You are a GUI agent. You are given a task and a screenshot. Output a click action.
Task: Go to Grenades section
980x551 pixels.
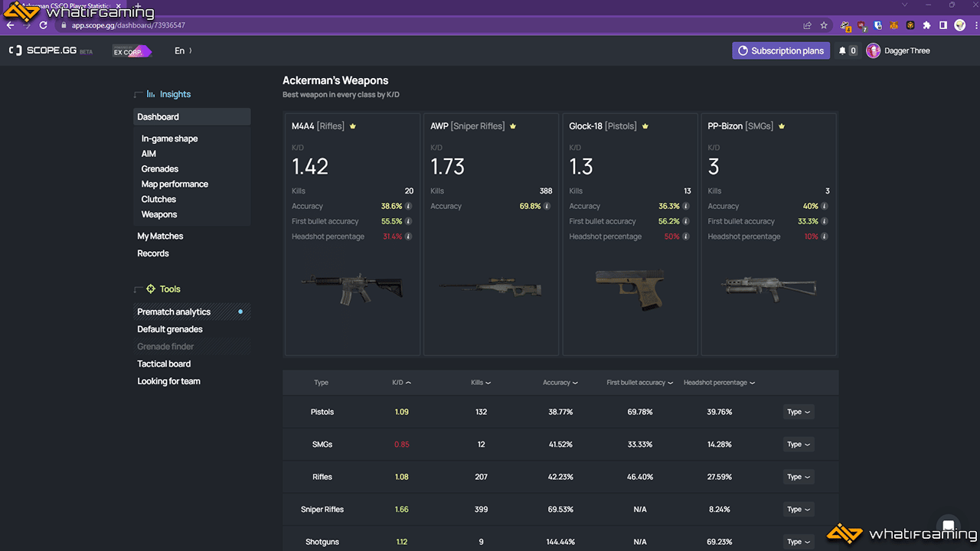(x=160, y=169)
